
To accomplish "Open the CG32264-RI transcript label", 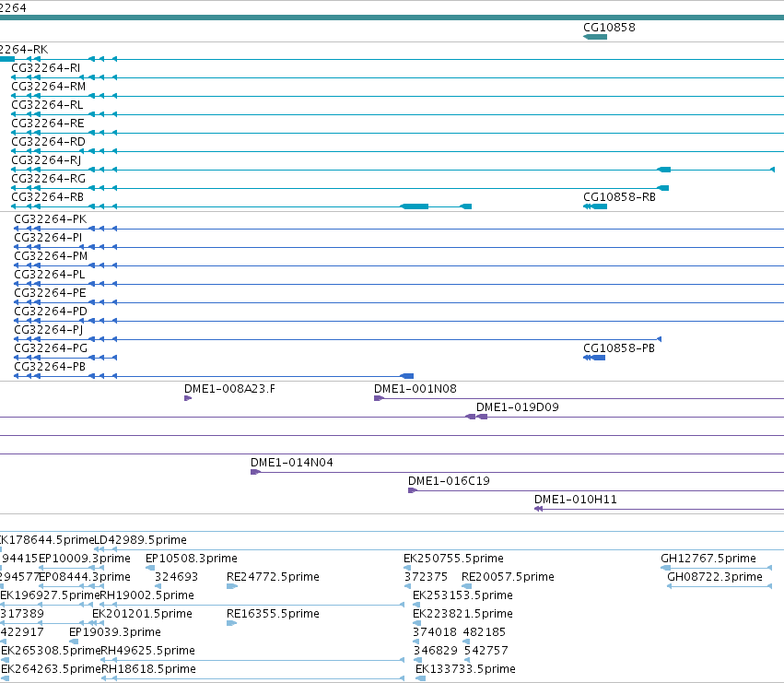I will coord(45,68).
